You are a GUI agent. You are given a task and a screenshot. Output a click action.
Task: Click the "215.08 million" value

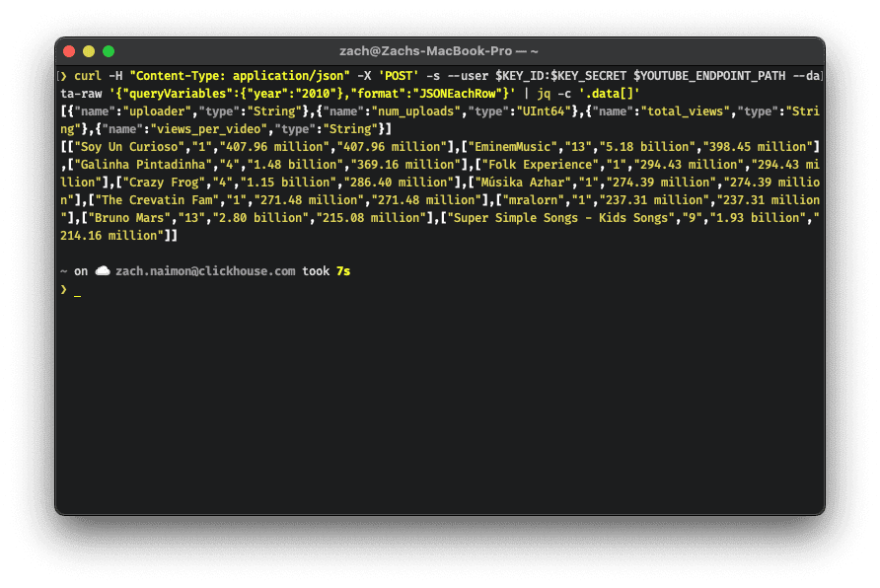(x=371, y=218)
